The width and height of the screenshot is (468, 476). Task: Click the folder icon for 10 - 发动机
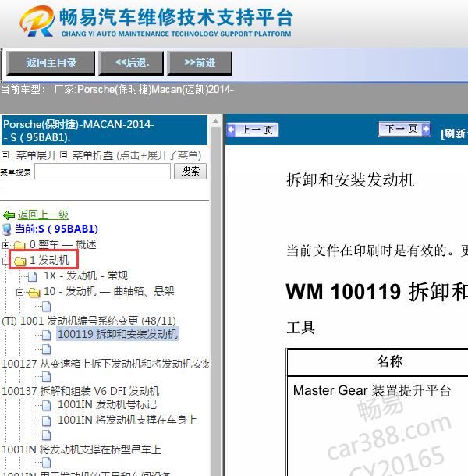[34, 293]
